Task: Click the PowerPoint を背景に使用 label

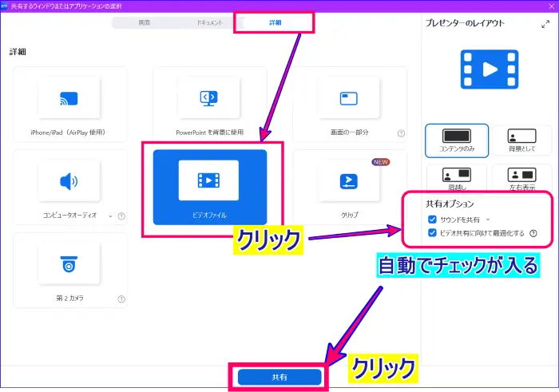Action: 209,133
